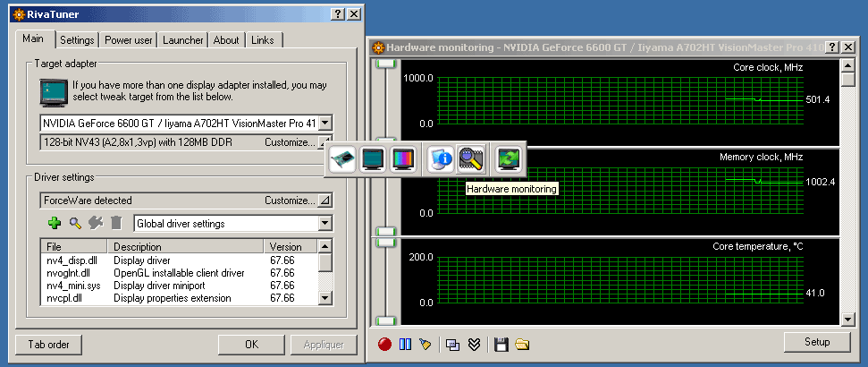Viewport: 868px width, 367px height.
Task: Click 'Display properties extension' description
Action: coord(173,298)
